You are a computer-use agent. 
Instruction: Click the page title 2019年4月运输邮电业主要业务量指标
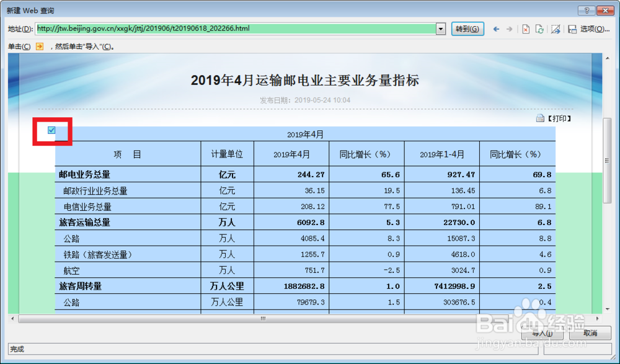pyautogui.click(x=305, y=81)
